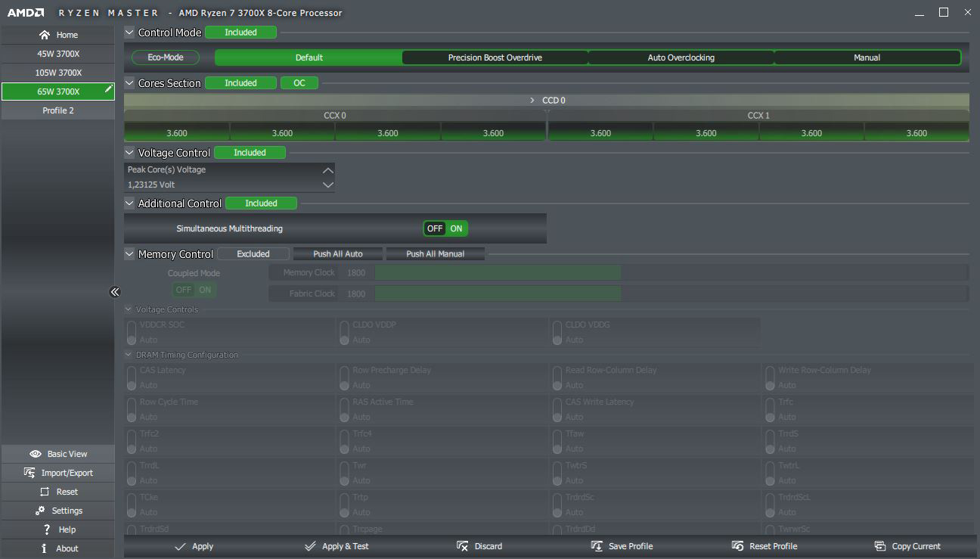Click first CCX 0 core 3.600 clock
This screenshot has height=559, width=980.
[x=177, y=133]
